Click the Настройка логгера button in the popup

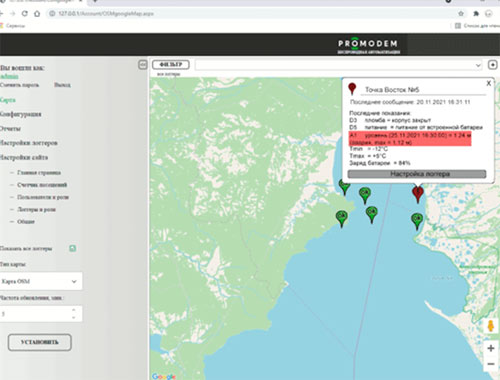pos(417,174)
